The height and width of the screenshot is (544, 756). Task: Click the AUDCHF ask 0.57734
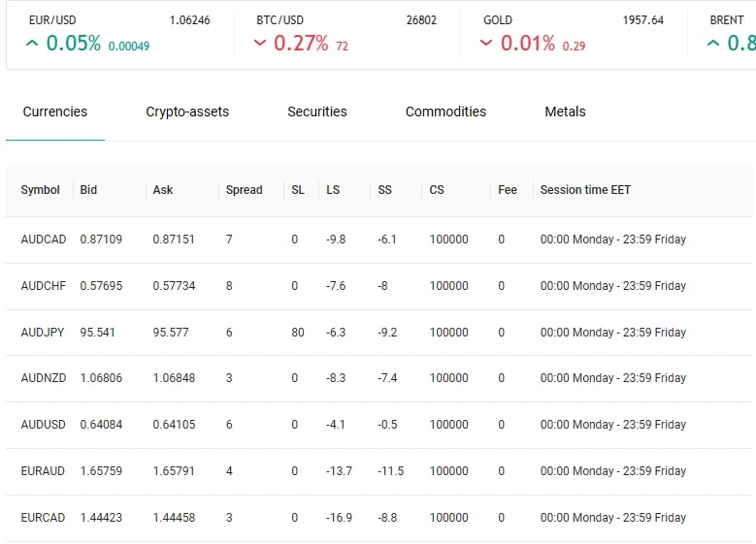click(x=174, y=286)
